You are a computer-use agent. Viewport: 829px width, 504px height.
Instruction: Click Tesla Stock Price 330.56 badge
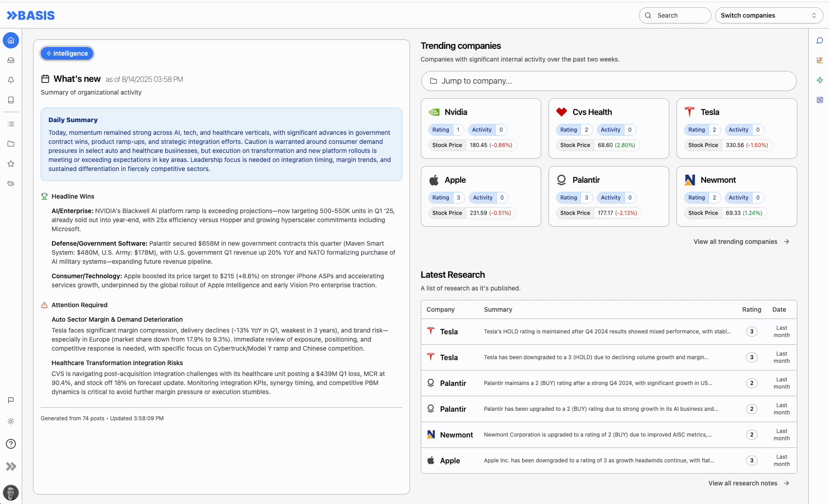[729, 145]
